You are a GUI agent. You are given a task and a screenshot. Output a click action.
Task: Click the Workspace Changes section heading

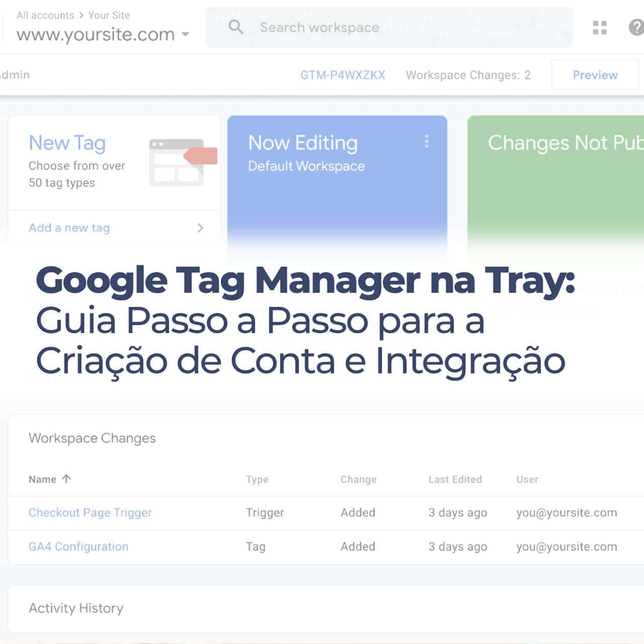[x=92, y=438]
